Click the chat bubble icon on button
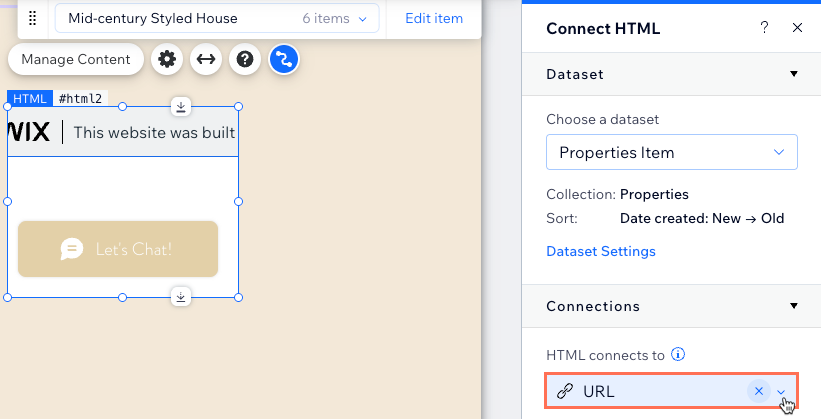This screenshot has height=419, width=821. click(x=72, y=249)
